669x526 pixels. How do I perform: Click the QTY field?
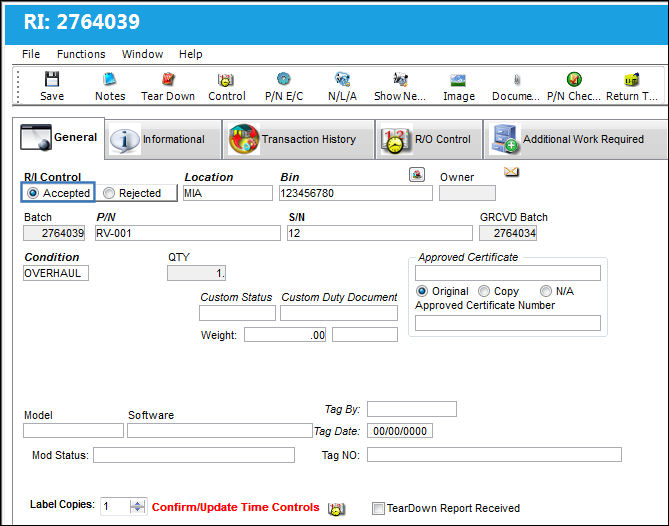pos(196,273)
